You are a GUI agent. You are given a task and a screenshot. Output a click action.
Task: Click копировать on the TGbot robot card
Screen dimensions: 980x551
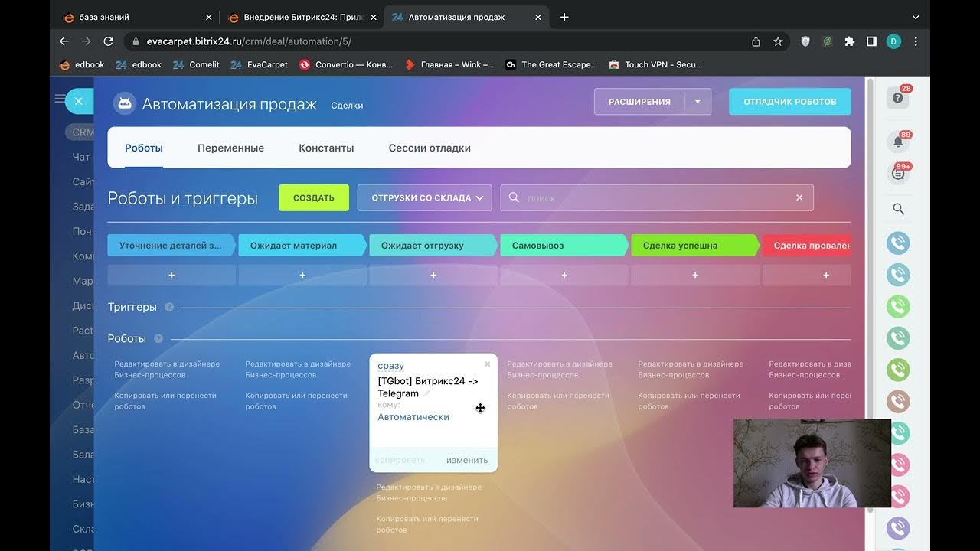click(400, 460)
